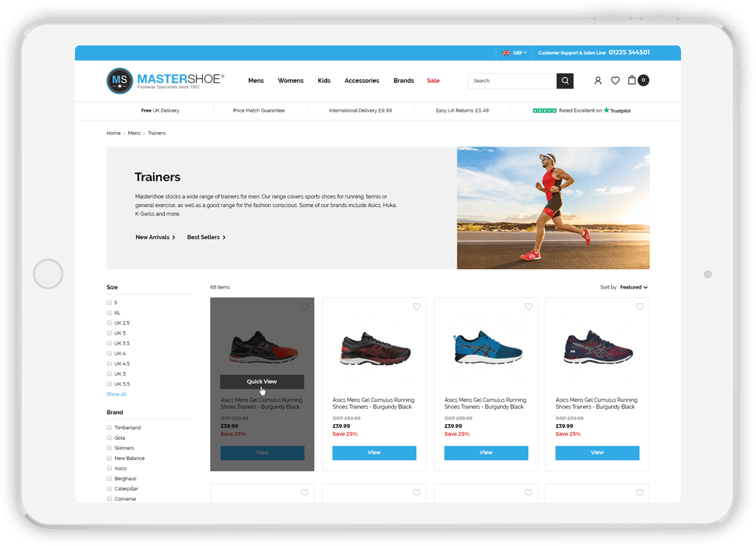
Task: Open the user account icon
Action: coord(598,81)
